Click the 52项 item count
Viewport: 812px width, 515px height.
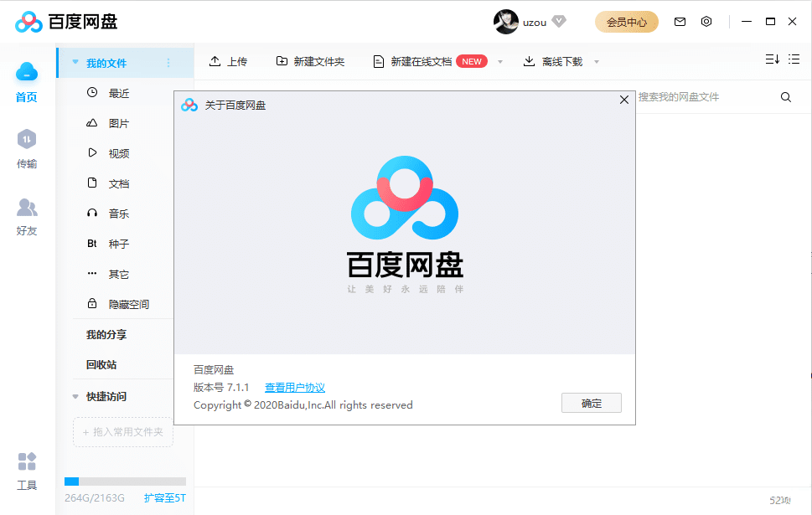tap(780, 500)
